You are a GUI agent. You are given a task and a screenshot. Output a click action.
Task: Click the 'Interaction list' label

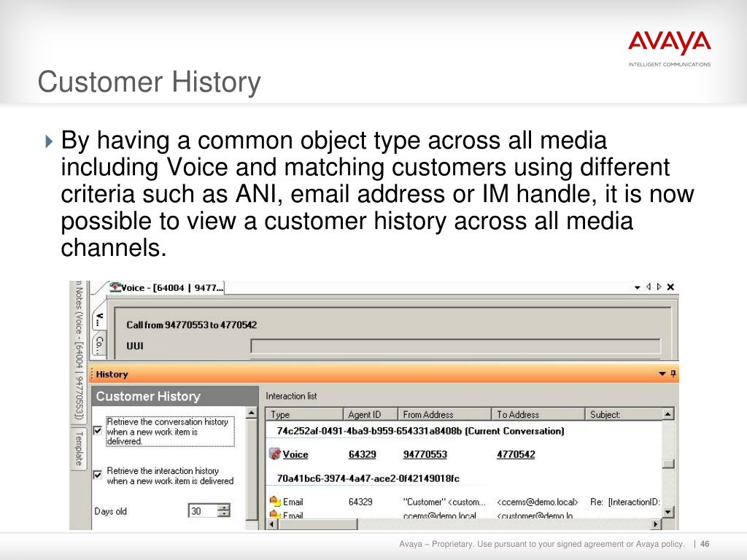click(291, 396)
